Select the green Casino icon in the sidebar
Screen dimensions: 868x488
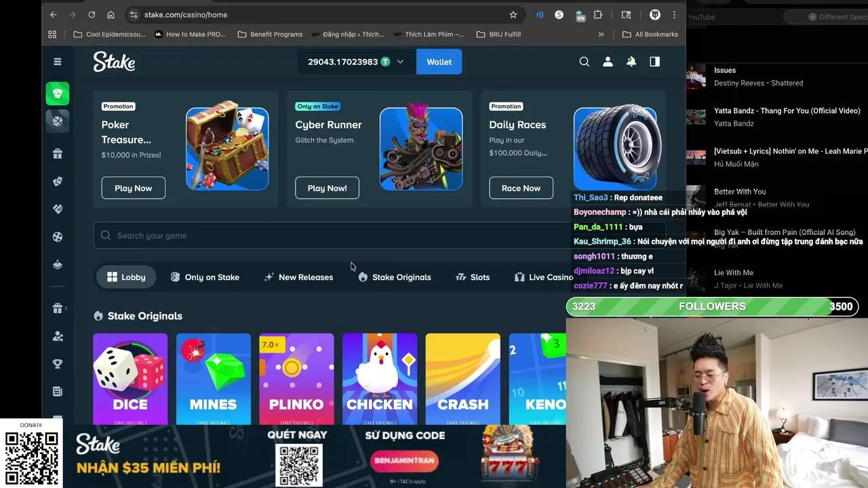pyautogui.click(x=58, y=94)
